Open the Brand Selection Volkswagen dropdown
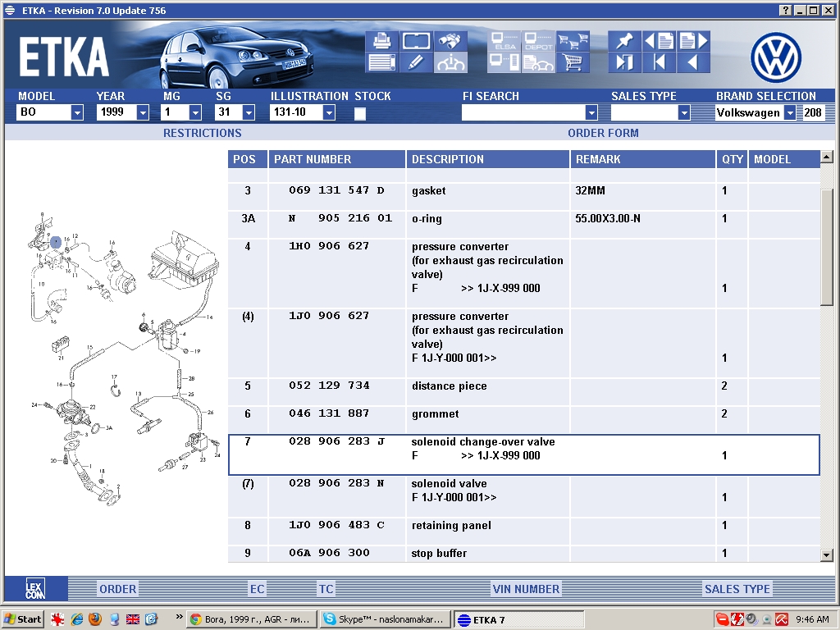Image resolution: width=840 pixels, height=630 pixels. [789, 113]
